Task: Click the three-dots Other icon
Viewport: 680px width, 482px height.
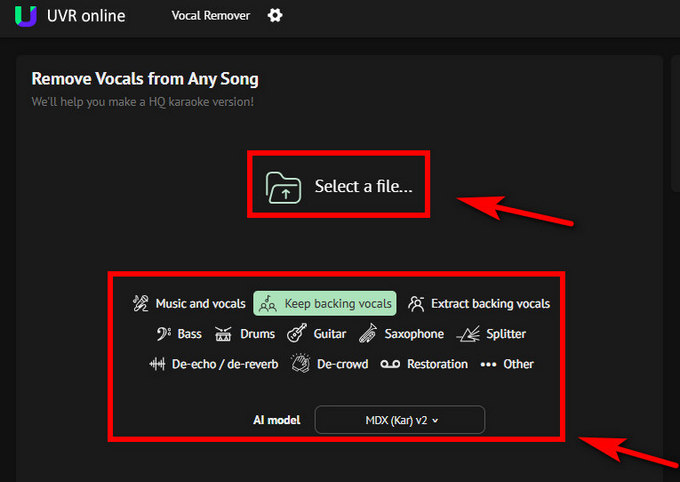Action: tap(488, 364)
